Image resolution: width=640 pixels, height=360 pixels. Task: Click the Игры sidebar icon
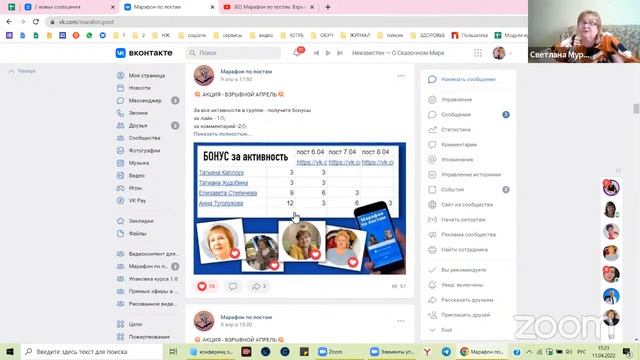(x=120, y=188)
